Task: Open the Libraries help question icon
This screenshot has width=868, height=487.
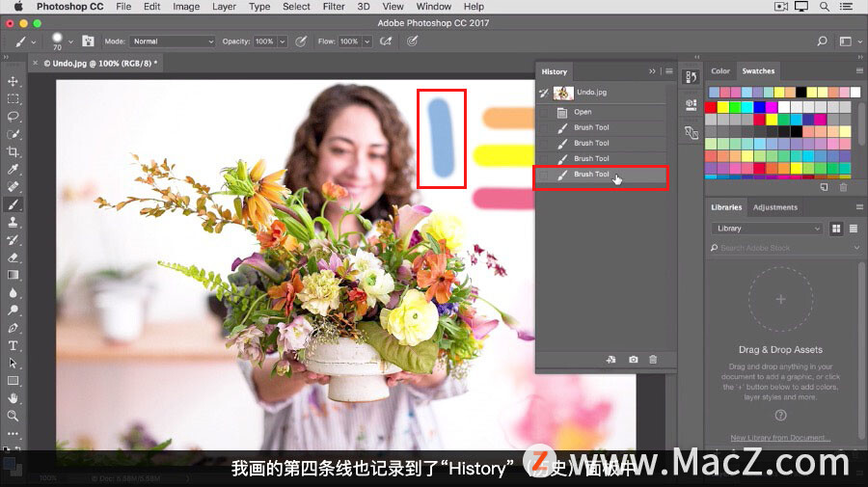Action: coord(780,415)
